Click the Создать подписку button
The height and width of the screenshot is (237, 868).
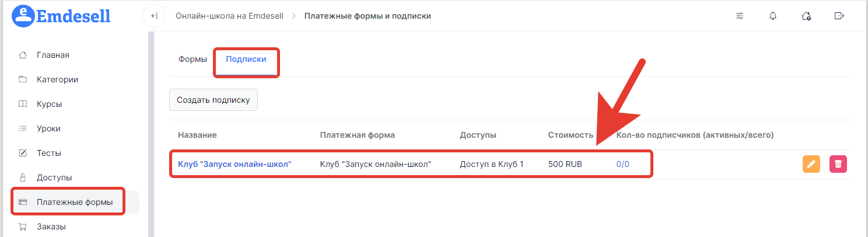click(x=213, y=100)
